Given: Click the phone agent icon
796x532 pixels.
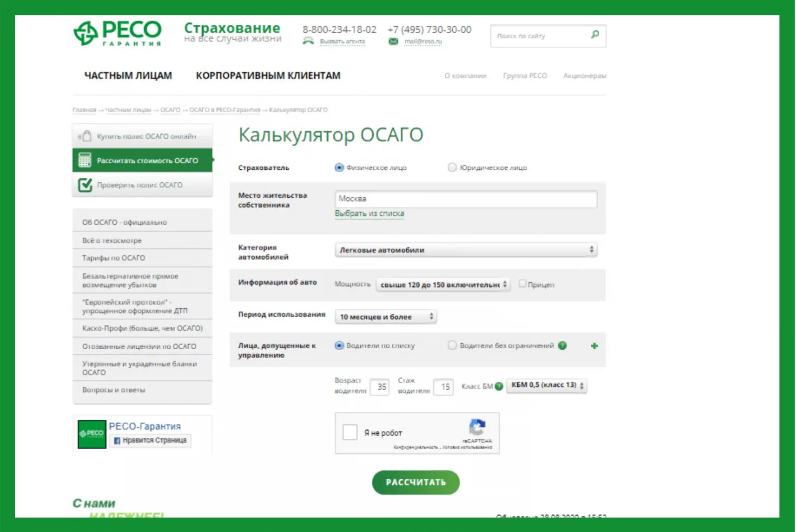Looking at the screenshot, I should pyautogui.click(x=308, y=41).
